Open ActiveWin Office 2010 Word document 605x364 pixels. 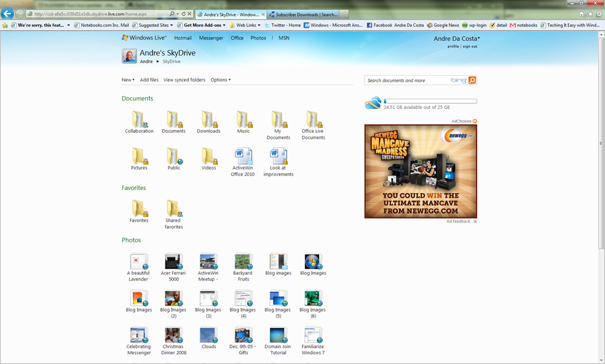click(243, 162)
